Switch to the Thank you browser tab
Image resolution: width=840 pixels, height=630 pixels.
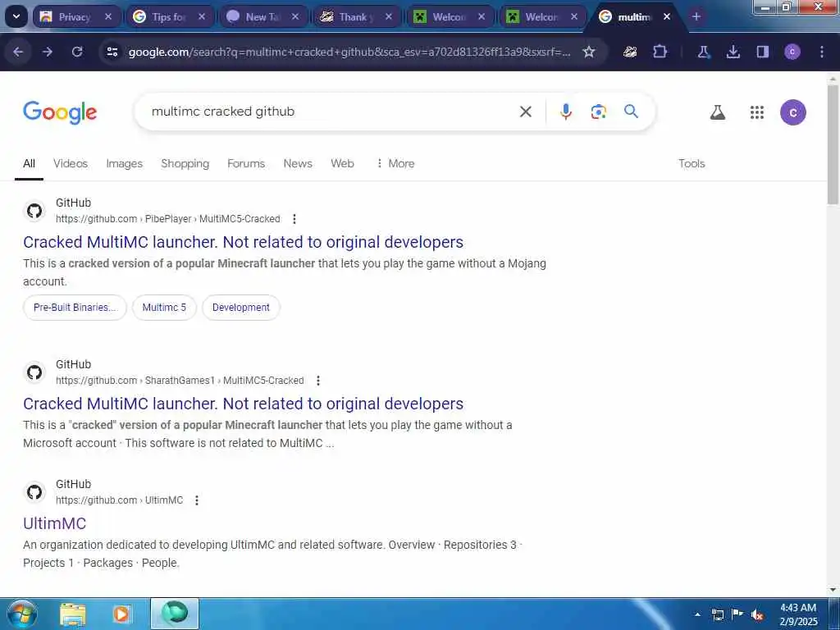[x=356, y=16]
